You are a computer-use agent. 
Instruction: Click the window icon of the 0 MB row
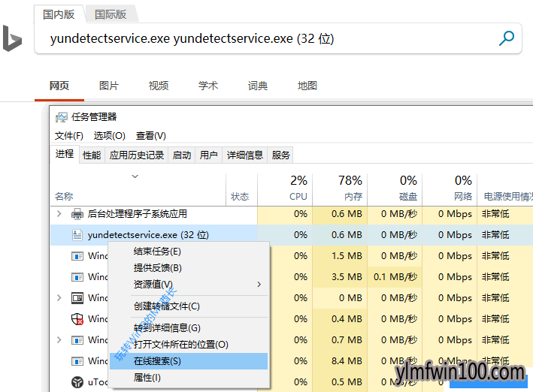(x=77, y=298)
